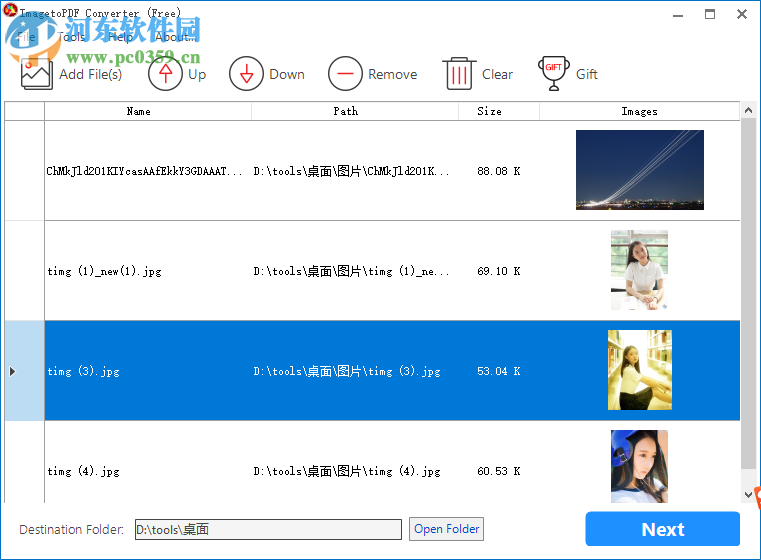Click the Size column header
Screen dimensions: 761x560
[x=499, y=111]
